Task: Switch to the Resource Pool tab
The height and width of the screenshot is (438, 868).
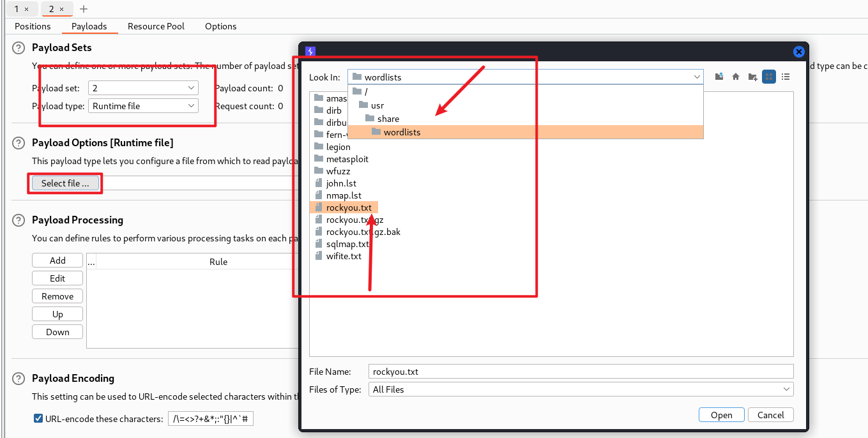Action: tap(156, 26)
